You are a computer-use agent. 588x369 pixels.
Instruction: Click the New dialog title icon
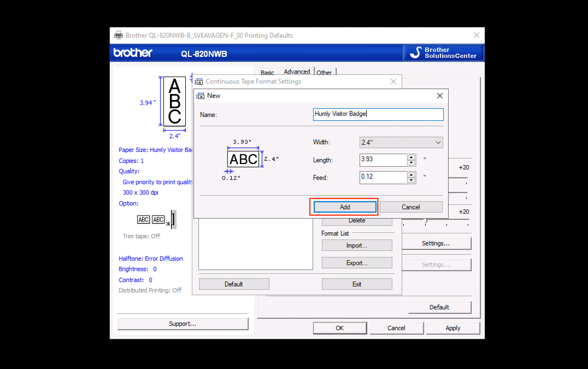[200, 96]
